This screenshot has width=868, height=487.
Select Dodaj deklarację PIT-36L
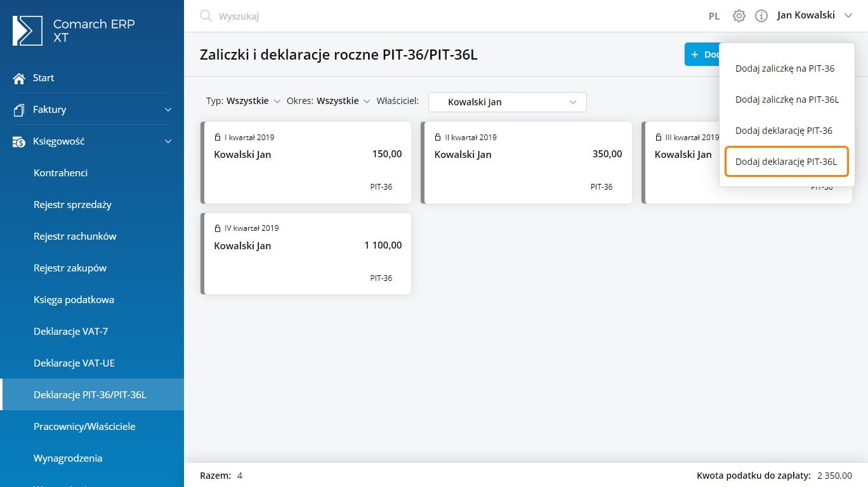[x=786, y=162]
